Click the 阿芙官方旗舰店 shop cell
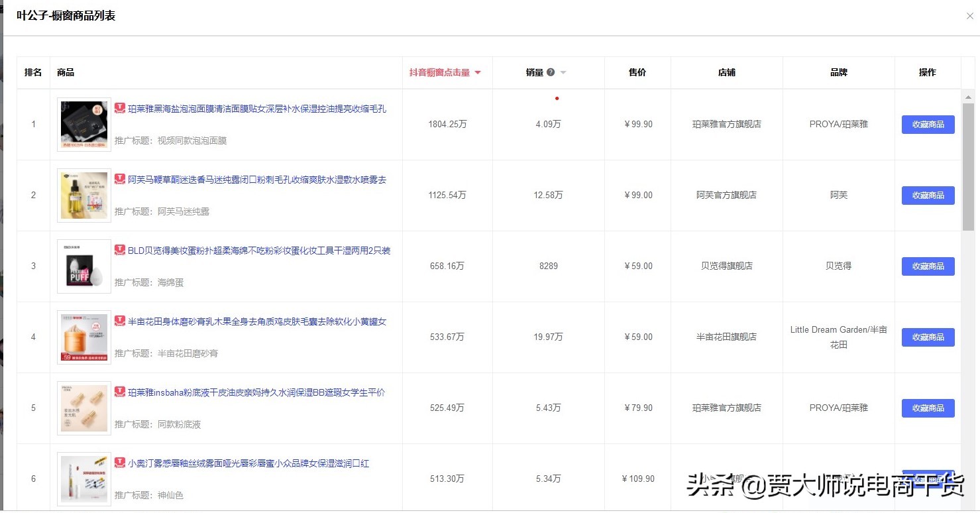The image size is (980, 513). tap(726, 196)
